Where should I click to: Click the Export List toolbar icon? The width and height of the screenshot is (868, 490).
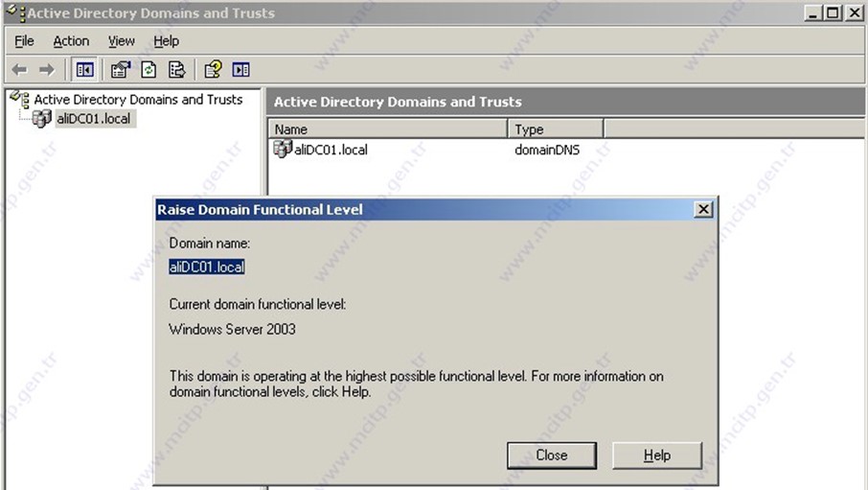click(176, 70)
